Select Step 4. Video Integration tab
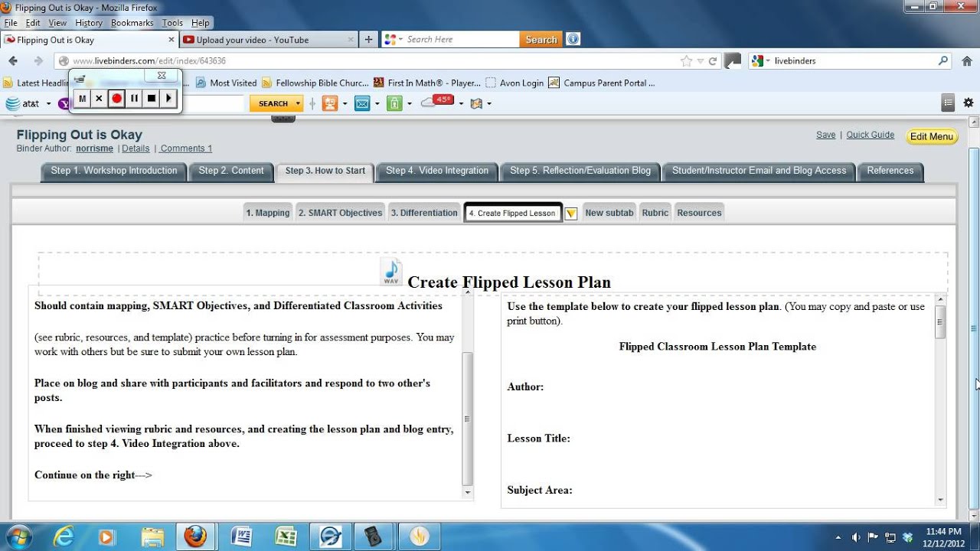Screen dimensions: 980x551 pyautogui.click(x=436, y=171)
